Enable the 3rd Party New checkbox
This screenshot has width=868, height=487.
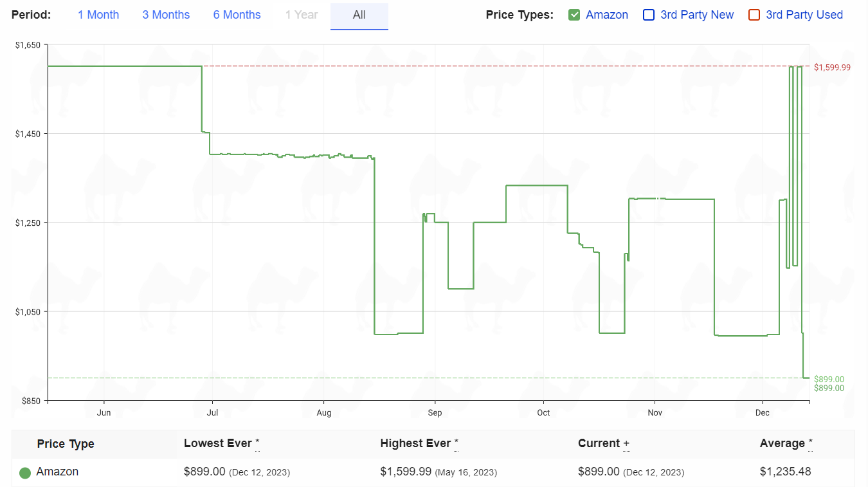(x=649, y=15)
